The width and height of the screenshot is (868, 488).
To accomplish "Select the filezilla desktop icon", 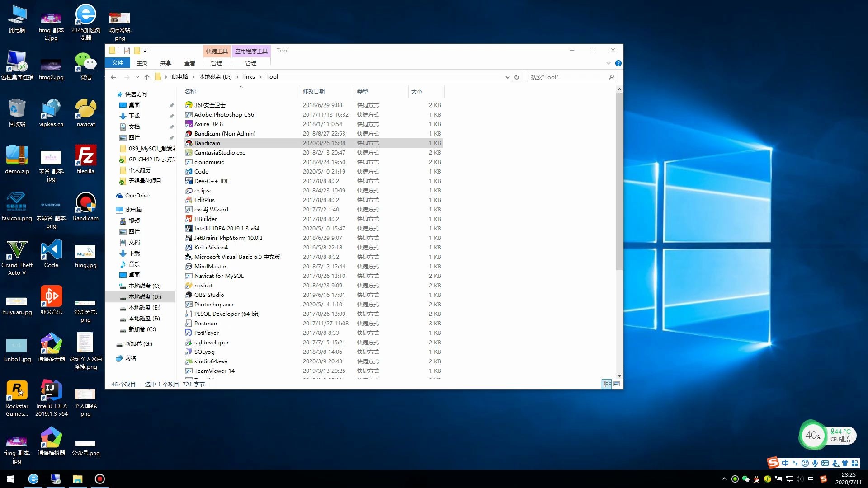I will 85,160.
